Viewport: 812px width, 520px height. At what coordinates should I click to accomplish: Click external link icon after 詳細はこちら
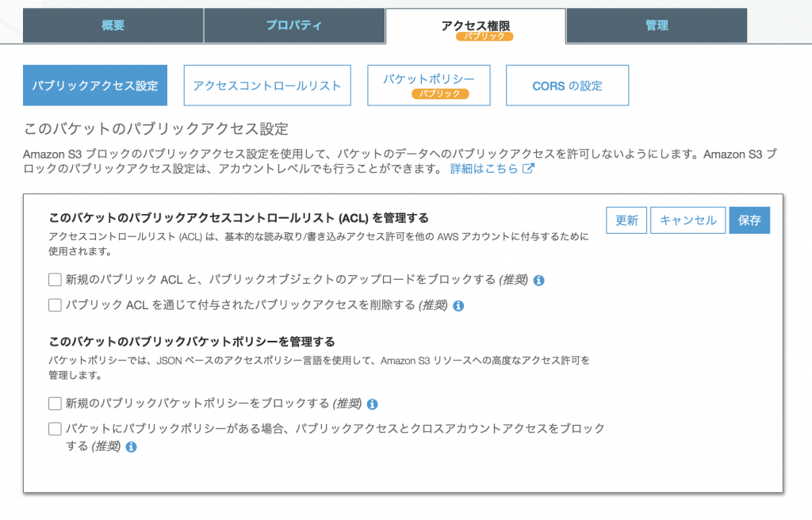coord(528,169)
